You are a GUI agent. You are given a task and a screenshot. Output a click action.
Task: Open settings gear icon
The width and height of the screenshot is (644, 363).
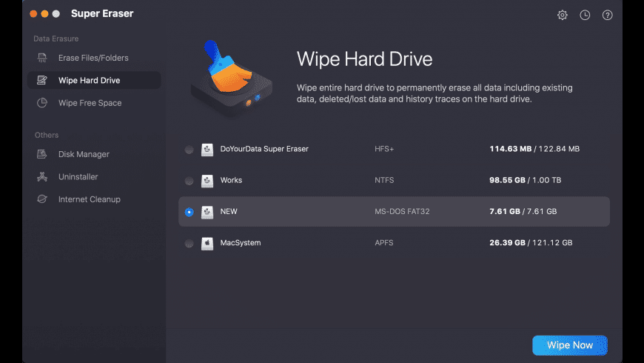click(x=563, y=16)
